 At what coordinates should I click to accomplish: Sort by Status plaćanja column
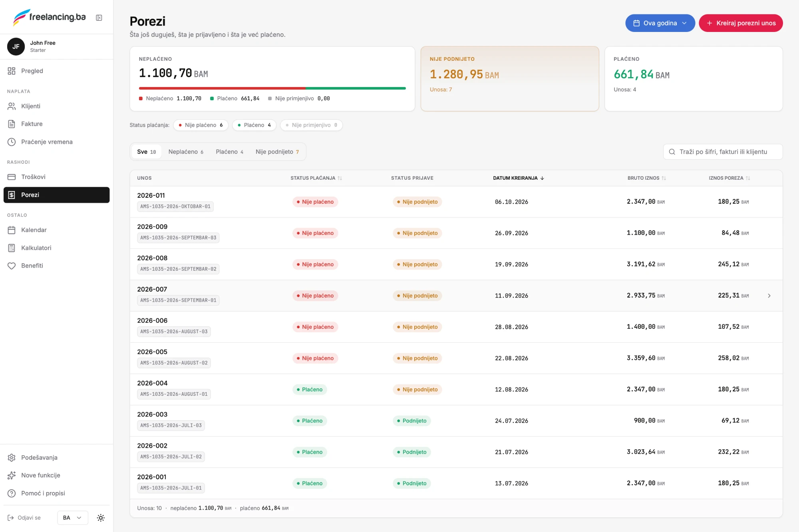tap(316, 178)
